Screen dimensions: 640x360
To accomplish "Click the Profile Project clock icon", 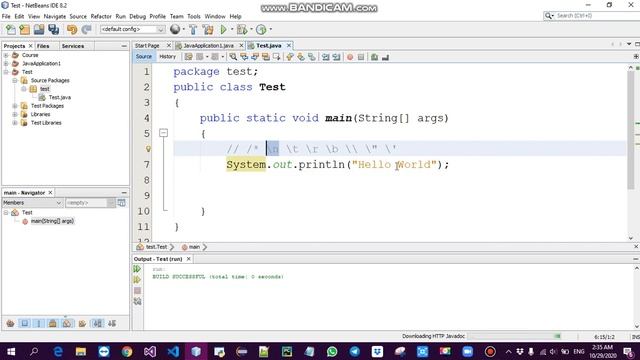I will coord(261,29).
